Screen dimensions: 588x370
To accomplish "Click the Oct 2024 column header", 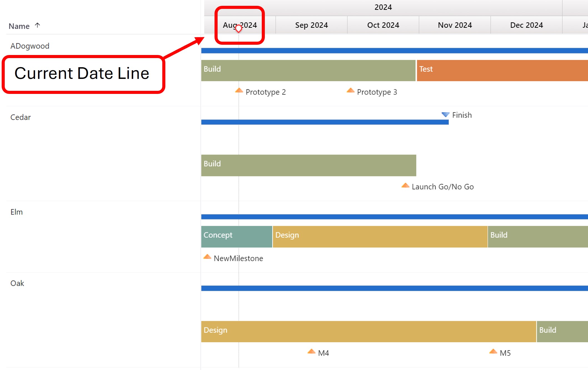I will click(383, 25).
